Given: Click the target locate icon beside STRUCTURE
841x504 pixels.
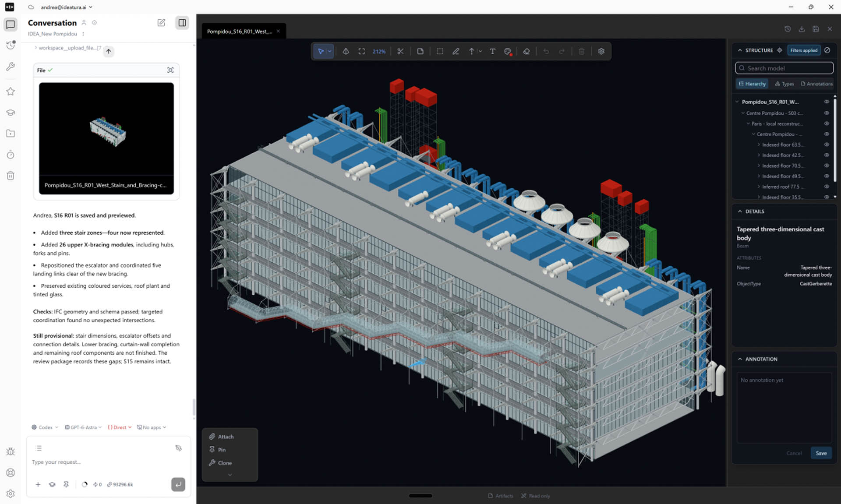Looking at the screenshot, I should (x=780, y=50).
